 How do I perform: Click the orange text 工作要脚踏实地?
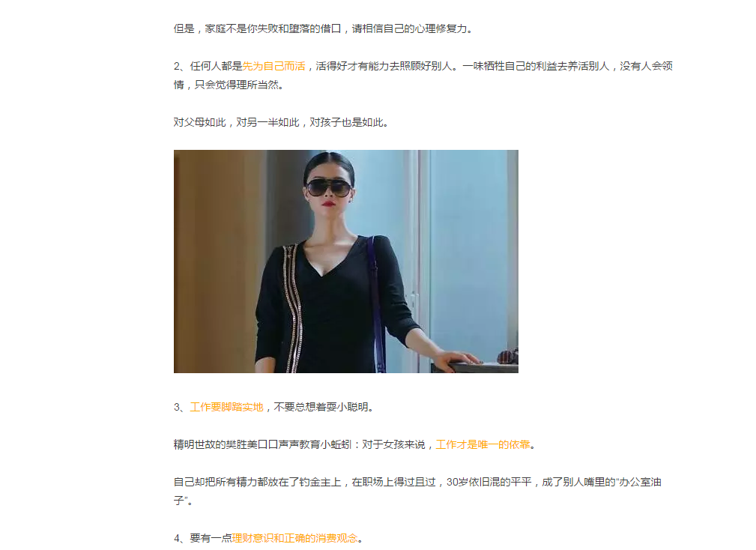point(226,407)
